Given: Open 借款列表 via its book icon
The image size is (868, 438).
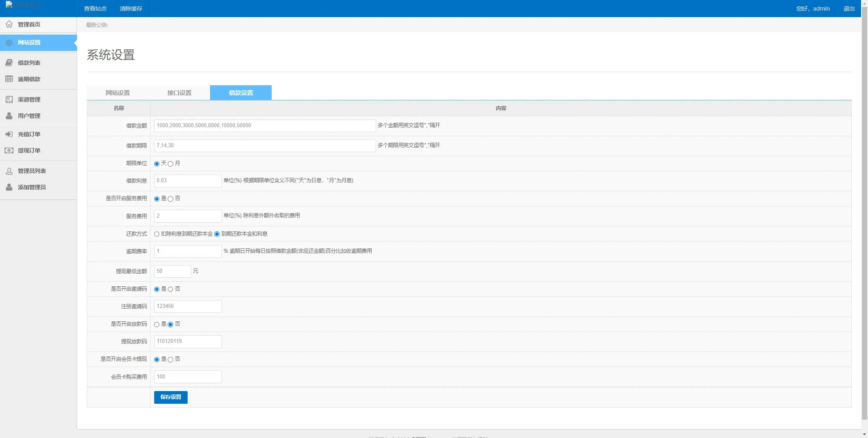Looking at the screenshot, I should click(9, 63).
